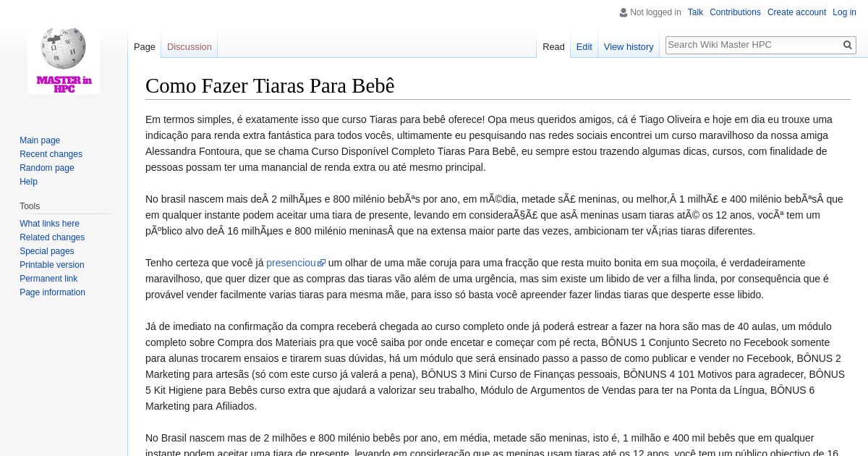Click the not-logged-in user icon
This screenshot has height=456, width=868.
(x=624, y=12)
